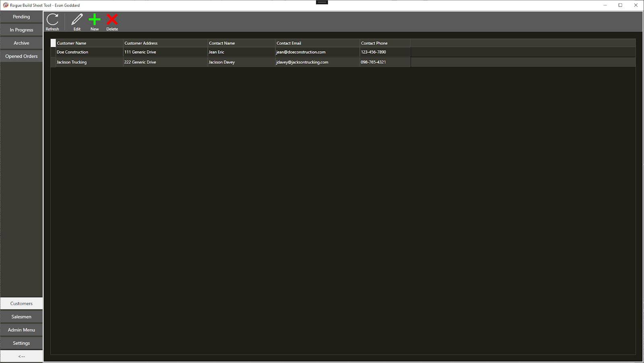The image size is (644, 363).
Task: Switch to the In Progress tab
Action: click(21, 30)
